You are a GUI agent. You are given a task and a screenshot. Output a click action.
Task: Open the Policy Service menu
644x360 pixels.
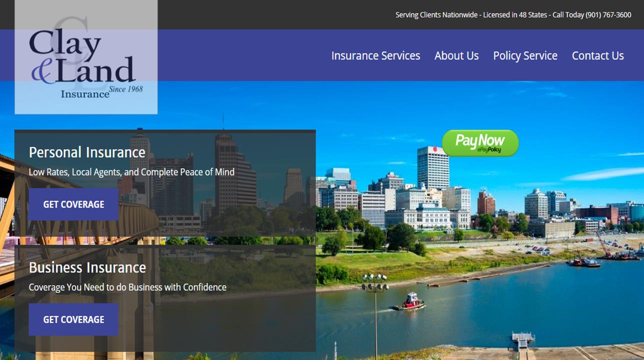pos(525,55)
